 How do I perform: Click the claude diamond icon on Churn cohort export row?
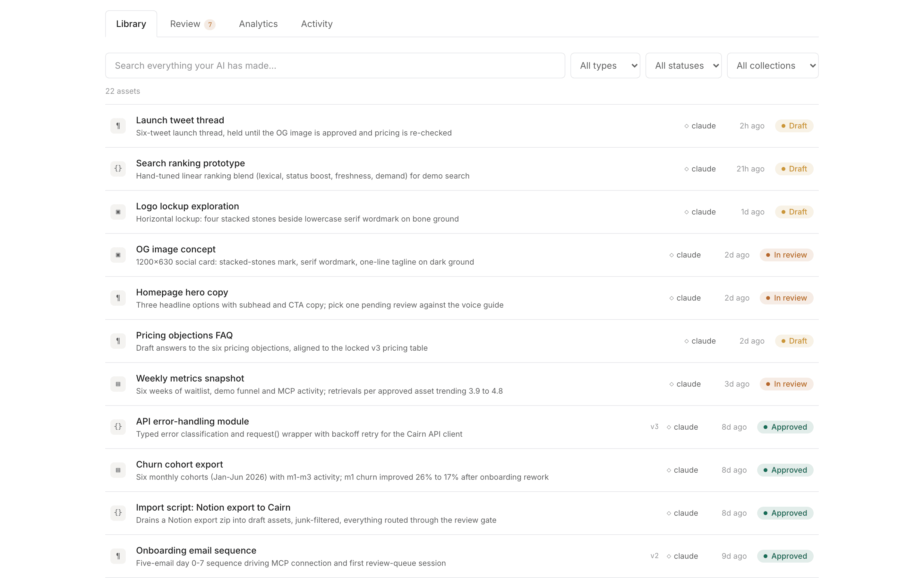click(x=669, y=470)
